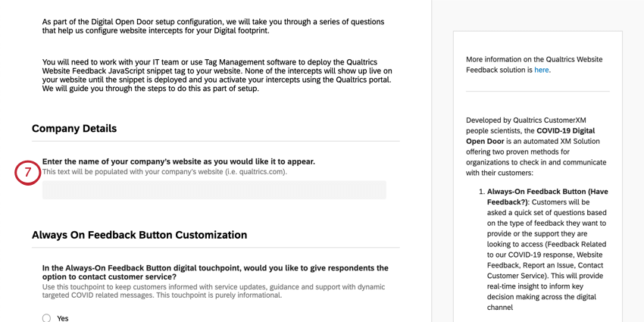
Task: Click the "Yes" option label
Action: coord(63,318)
